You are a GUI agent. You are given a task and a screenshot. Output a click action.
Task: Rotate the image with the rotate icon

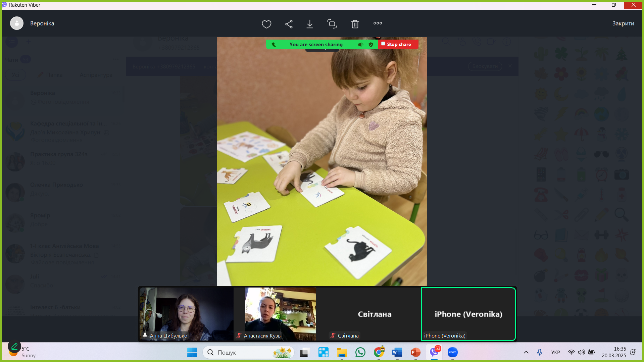pyautogui.click(x=332, y=23)
